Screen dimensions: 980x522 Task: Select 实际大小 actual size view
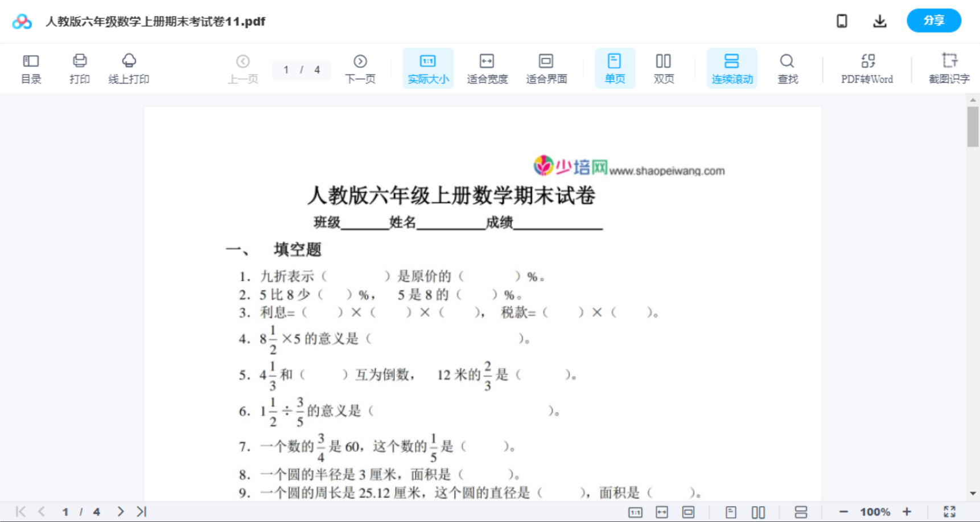pos(428,68)
